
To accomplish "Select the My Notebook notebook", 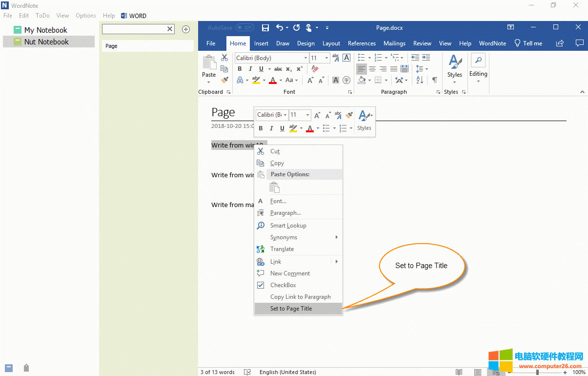I will click(45, 30).
